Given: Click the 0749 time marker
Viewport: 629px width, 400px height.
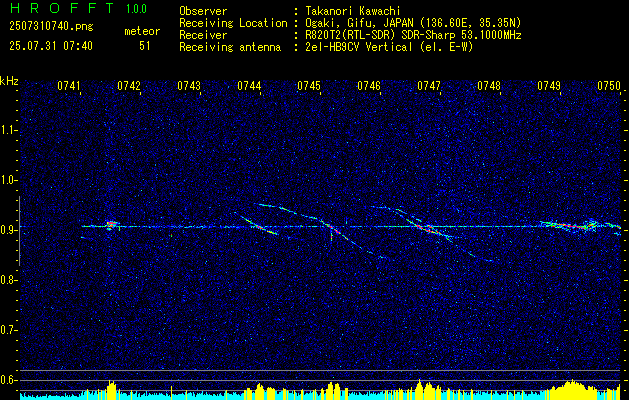Looking at the screenshot, I should [549, 86].
